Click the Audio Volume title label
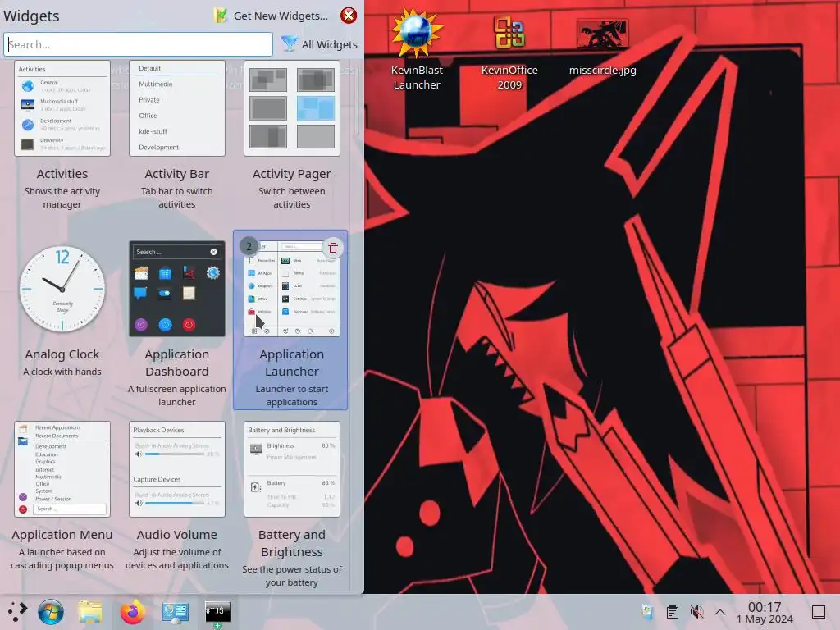 177,535
